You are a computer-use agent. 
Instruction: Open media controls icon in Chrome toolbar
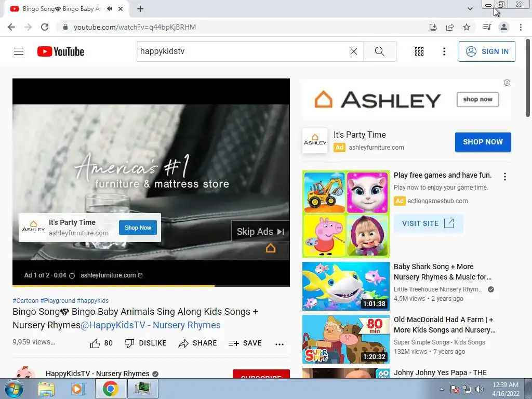click(487, 27)
